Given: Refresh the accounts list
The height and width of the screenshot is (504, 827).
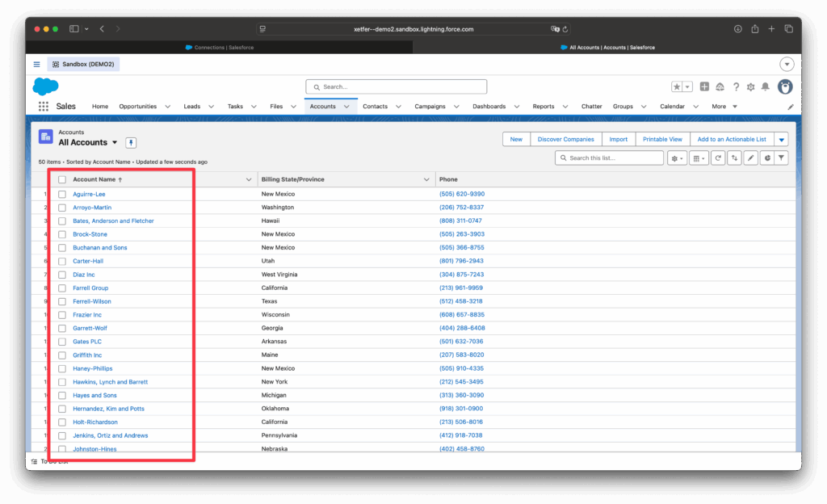Looking at the screenshot, I should (x=718, y=158).
